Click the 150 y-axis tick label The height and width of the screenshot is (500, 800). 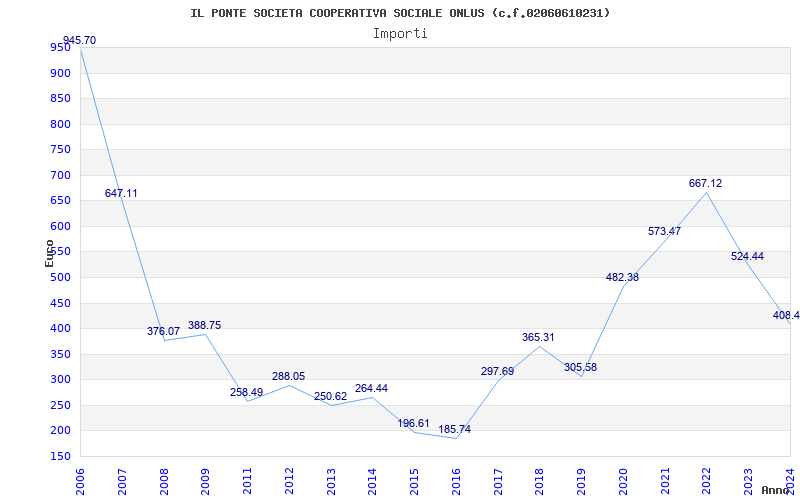pyautogui.click(x=60, y=457)
